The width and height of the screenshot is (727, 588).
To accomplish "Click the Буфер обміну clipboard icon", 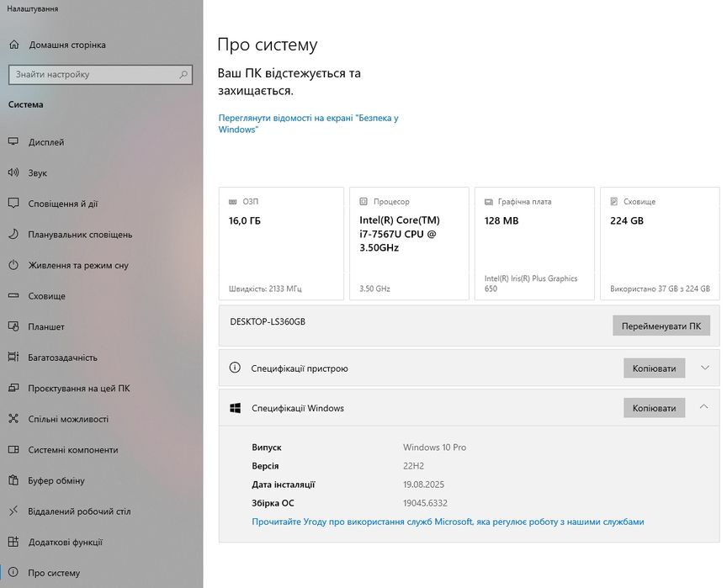I will pos(13,480).
